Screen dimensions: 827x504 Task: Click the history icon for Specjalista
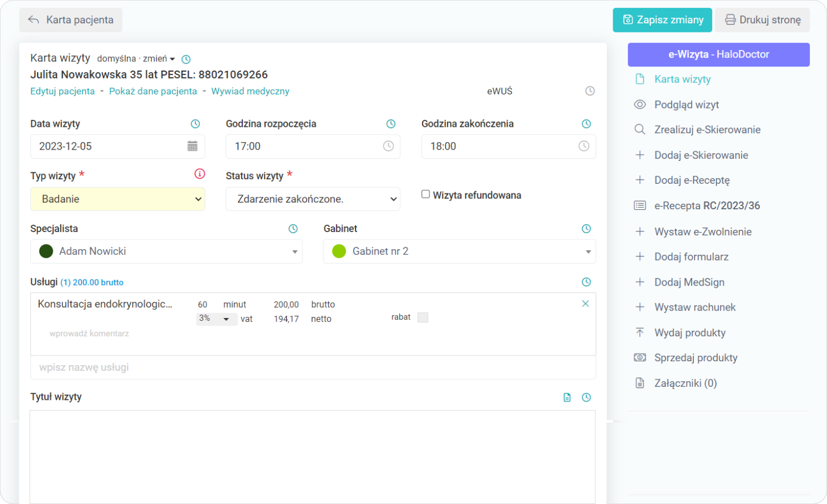293,229
